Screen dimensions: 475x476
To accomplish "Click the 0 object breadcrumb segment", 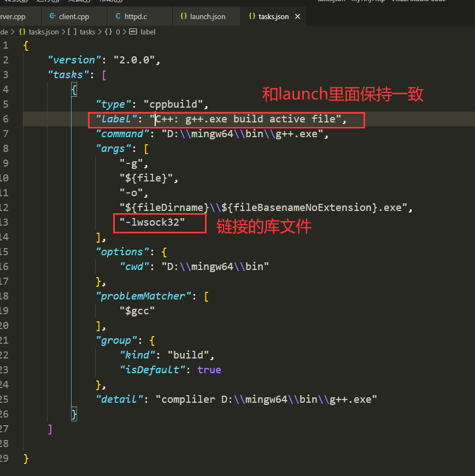I will [x=118, y=32].
